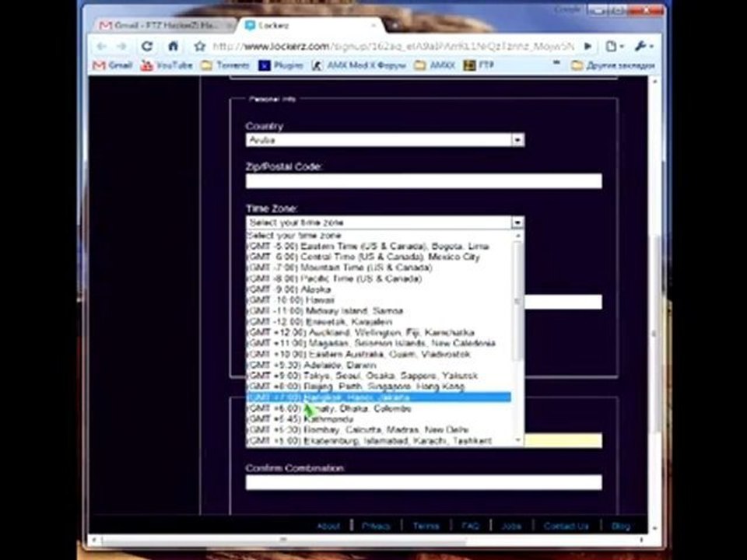The width and height of the screenshot is (747, 560).
Task: Reload the page with refresh icon
Action: click(147, 46)
